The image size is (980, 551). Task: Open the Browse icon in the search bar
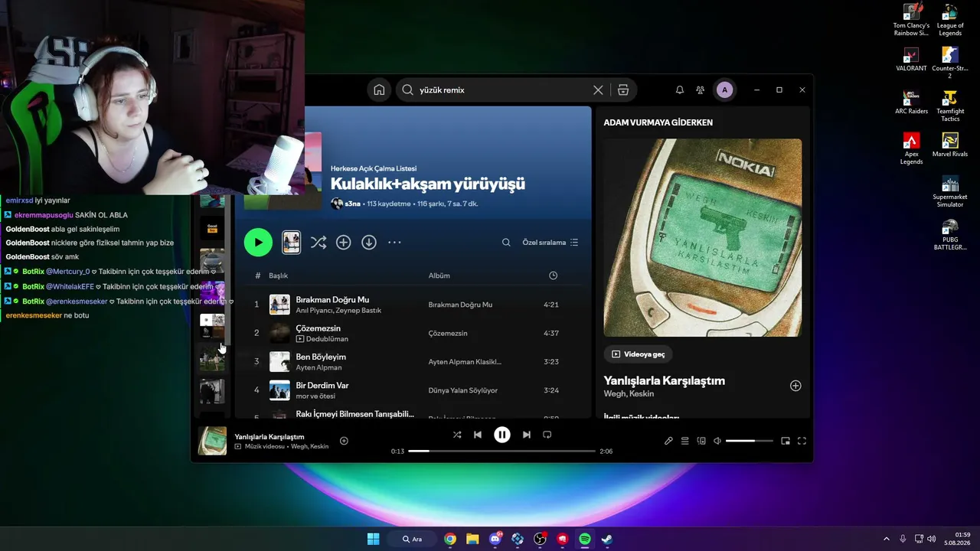click(623, 90)
